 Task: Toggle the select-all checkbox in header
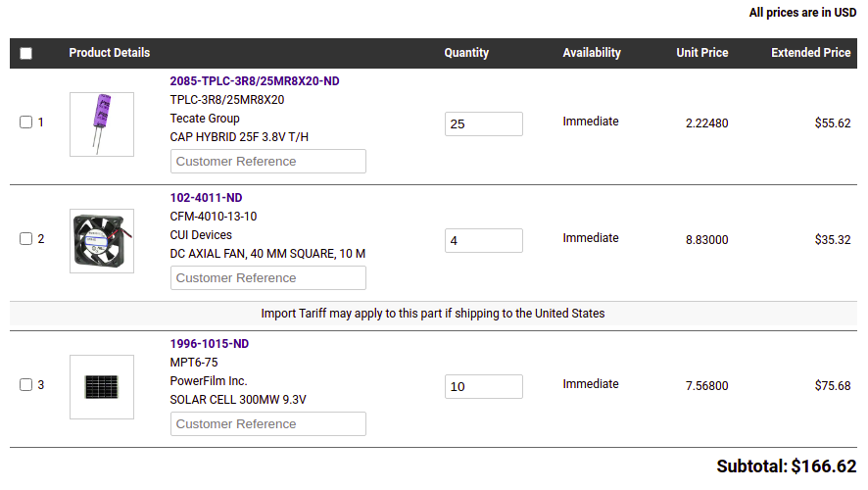[x=26, y=54]
